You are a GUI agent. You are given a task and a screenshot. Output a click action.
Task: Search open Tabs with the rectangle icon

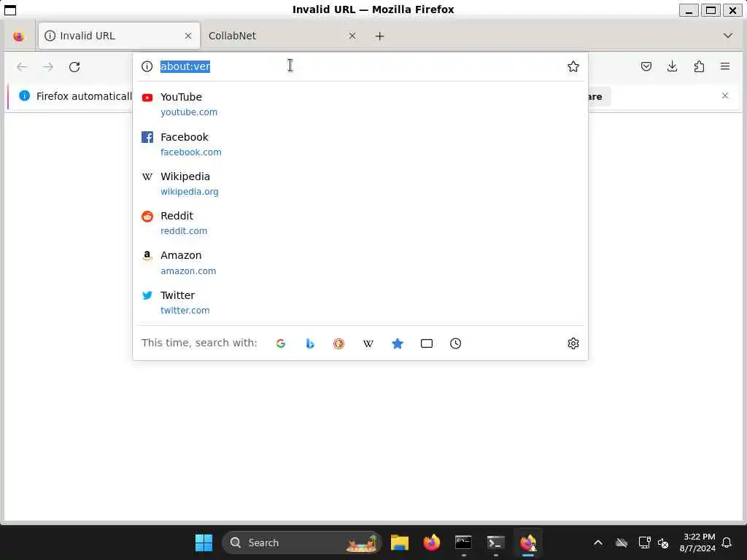point(426,343)
